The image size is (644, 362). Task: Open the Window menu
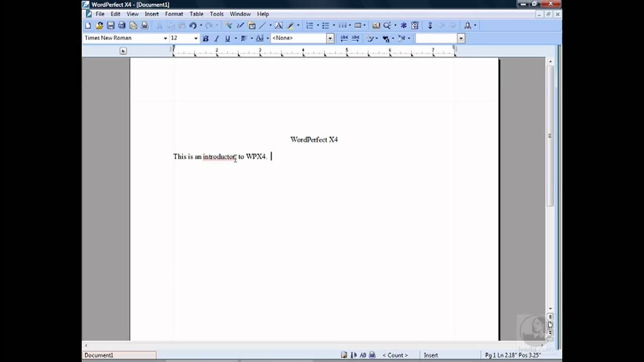pyautogui.click(x=240, y=14)
